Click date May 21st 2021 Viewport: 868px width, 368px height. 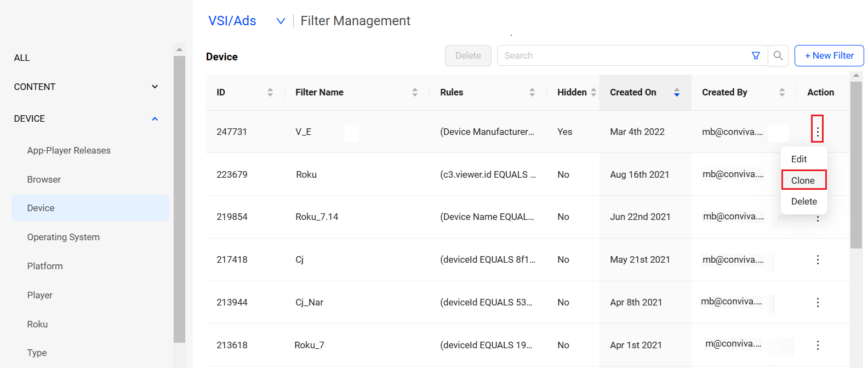[x=640, y=259]
